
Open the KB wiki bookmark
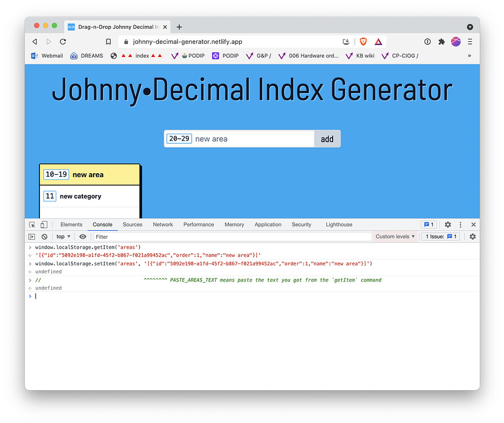(x=360, y=56)
